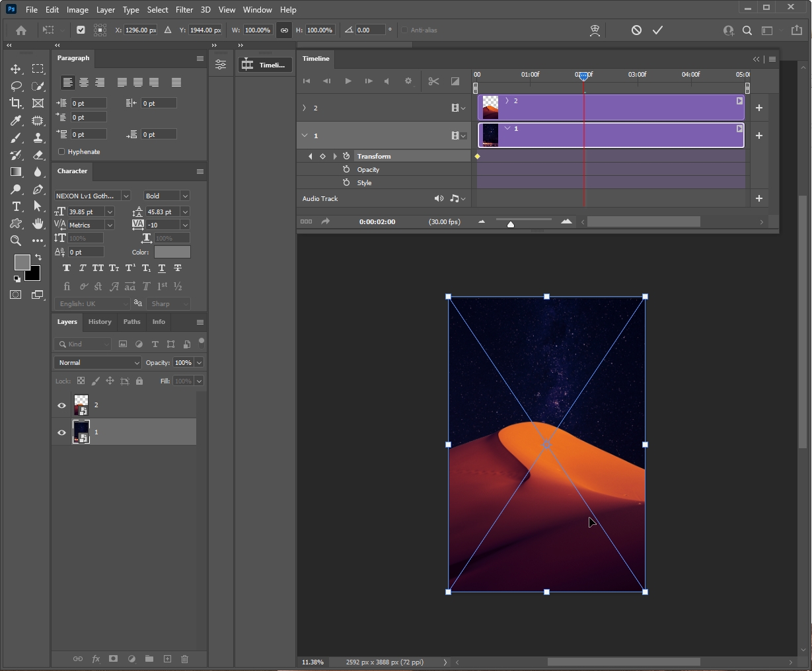Screen dimensions: 812x671
Task: Click the X position input field
Action: [x=140, y=30]
